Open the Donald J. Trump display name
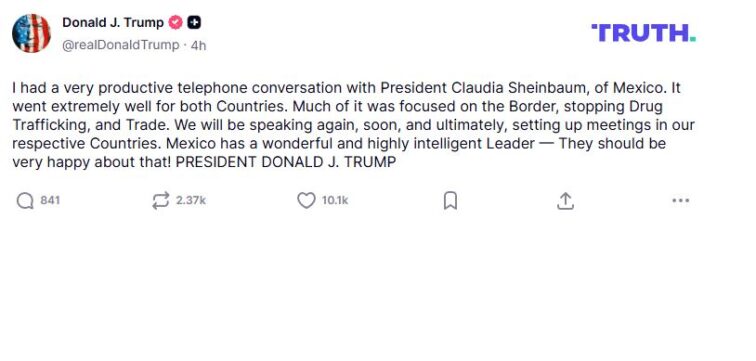Image resolution: width=756 pixels, height=361 pixels. point(113,22)
